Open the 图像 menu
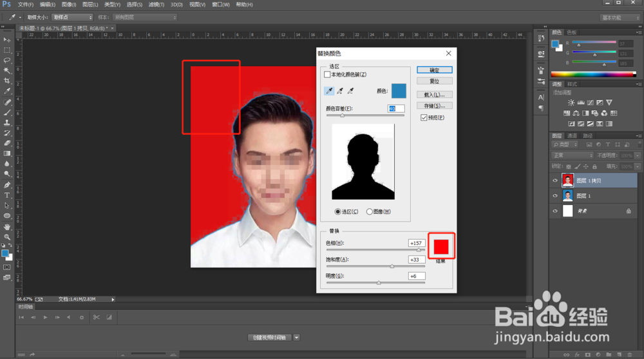The image size is (644, 359). [x=69, y=5]
